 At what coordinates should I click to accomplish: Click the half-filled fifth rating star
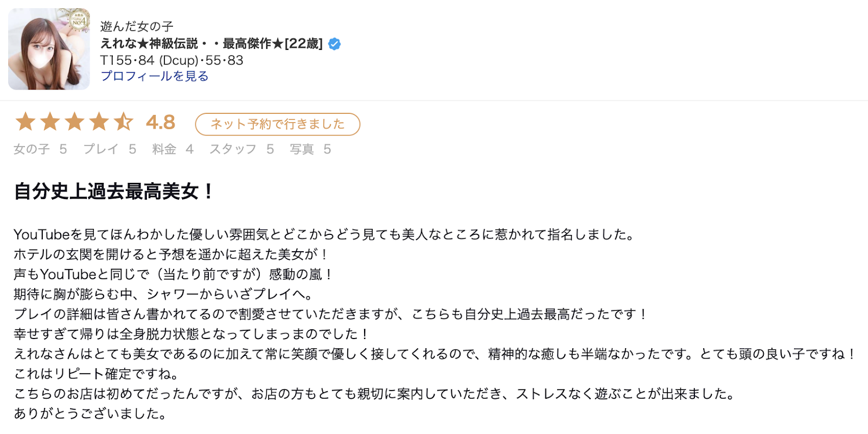pos(123,122)
